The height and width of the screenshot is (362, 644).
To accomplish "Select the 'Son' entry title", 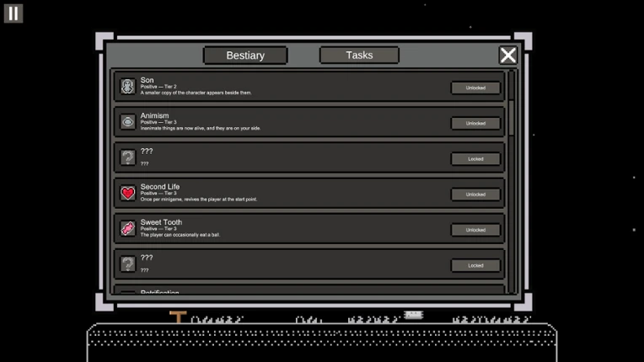I will point(147,80).
